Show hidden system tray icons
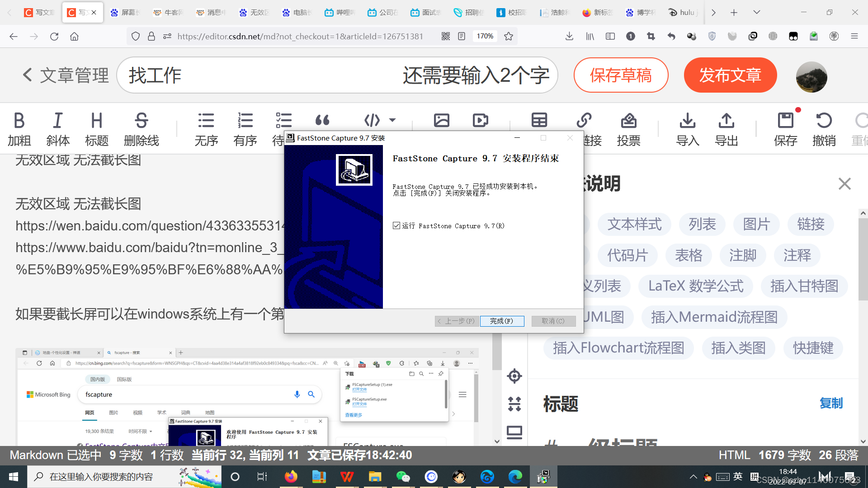The image size is (868, 488). [x=693, y=477]
